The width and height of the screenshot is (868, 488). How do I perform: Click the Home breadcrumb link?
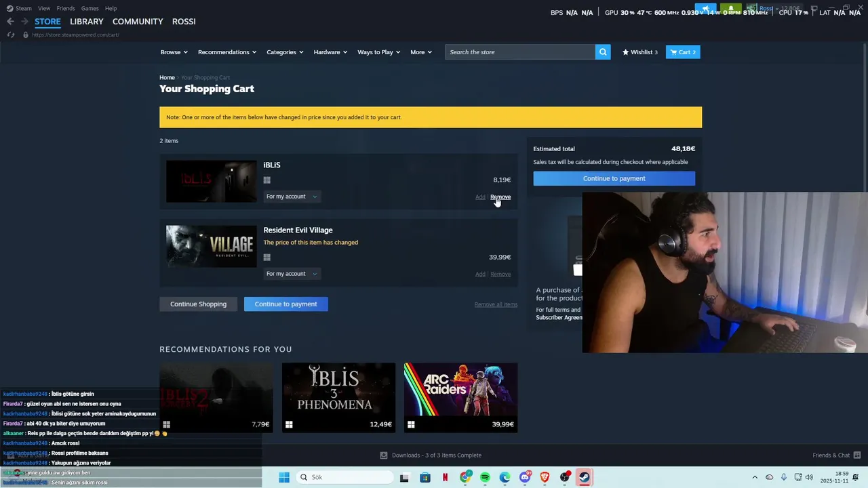167,78
